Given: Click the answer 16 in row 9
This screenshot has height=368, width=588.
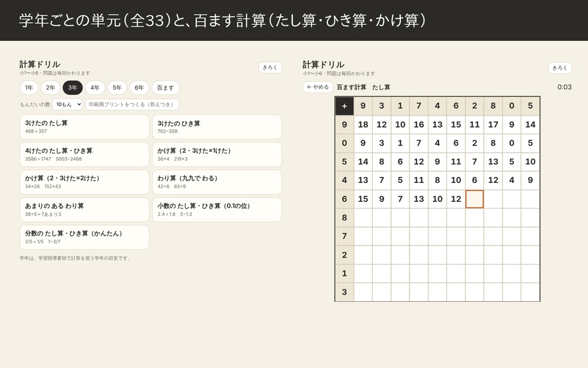Looking at the screenshot, I should pos(419,125).
